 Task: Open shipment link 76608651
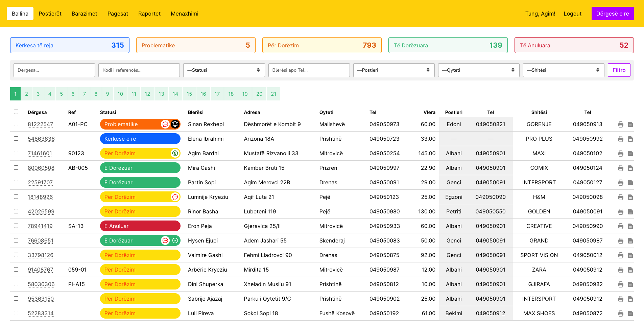point(41,241)
